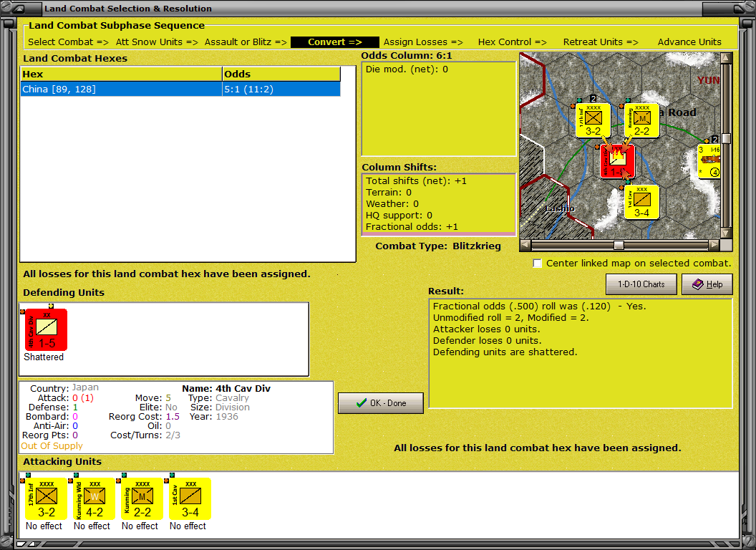Pick the Kunming 2-2 unit in Attacking Units

pos(142,499)
